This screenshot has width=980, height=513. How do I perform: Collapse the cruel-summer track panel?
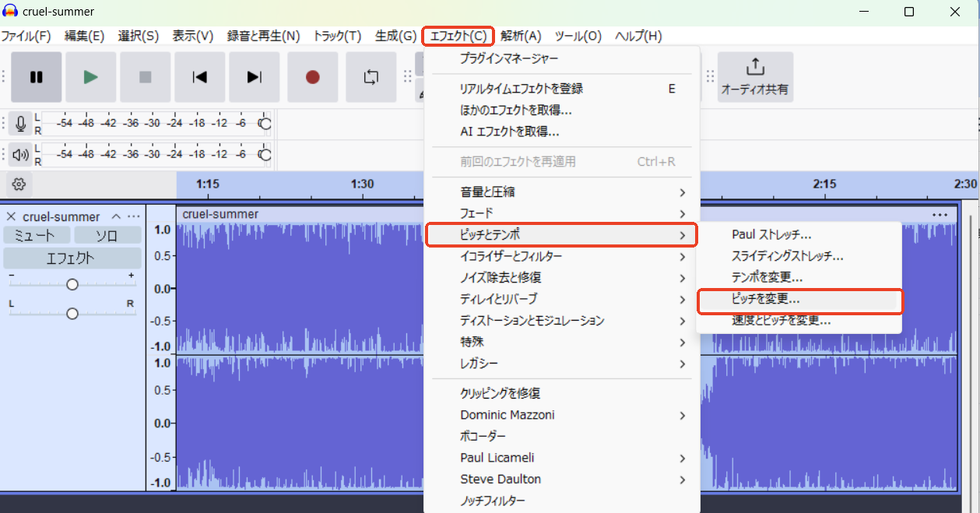[x=115, y=216]
